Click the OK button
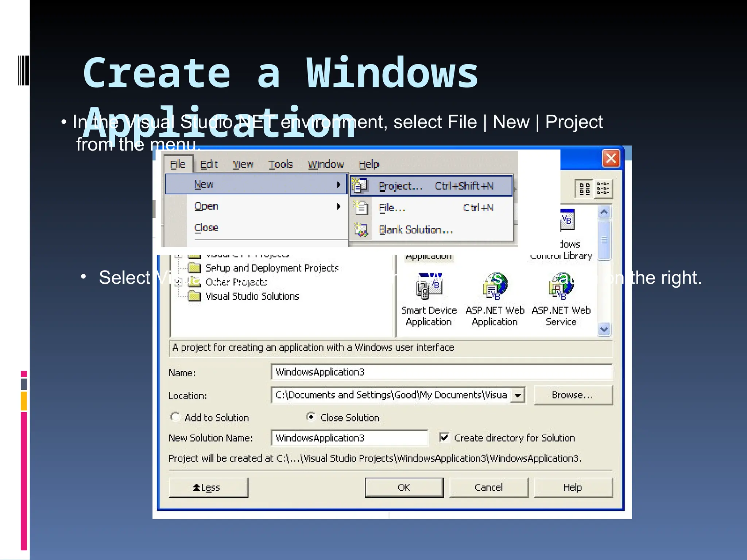This screenshot has height=560, width=747. click(404, 487)
